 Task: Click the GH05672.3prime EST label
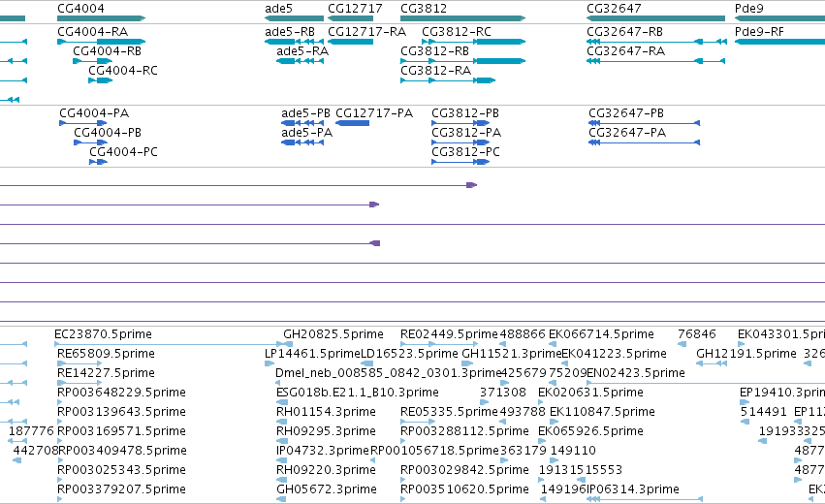tap(326, 489)
